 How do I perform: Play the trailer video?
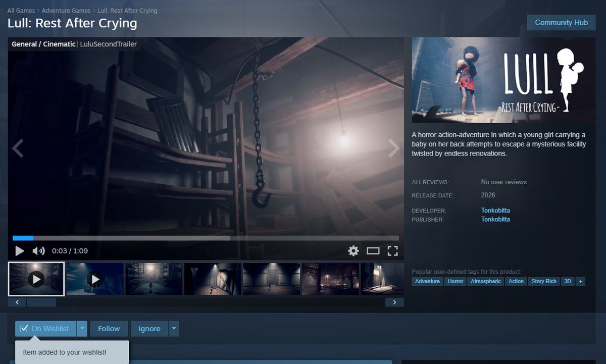point(20,250)
